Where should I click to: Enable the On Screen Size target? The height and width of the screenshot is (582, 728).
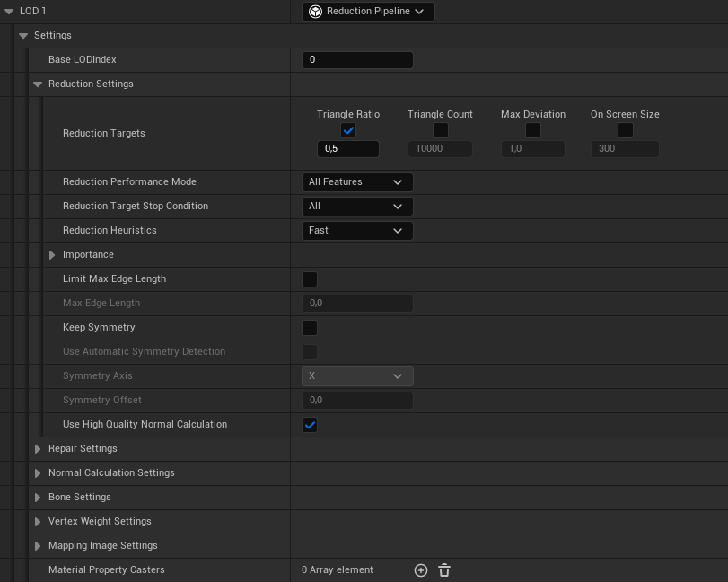tap(625, 130)
